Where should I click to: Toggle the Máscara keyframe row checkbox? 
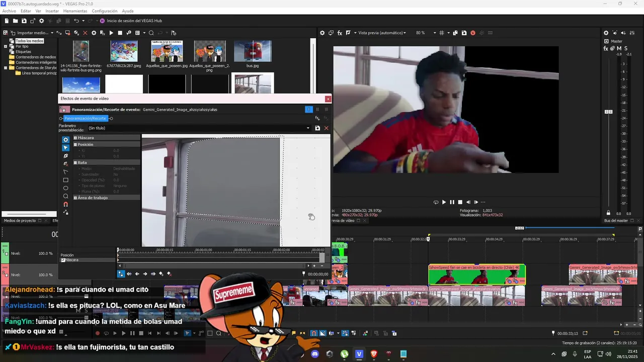tap(63, 260)
